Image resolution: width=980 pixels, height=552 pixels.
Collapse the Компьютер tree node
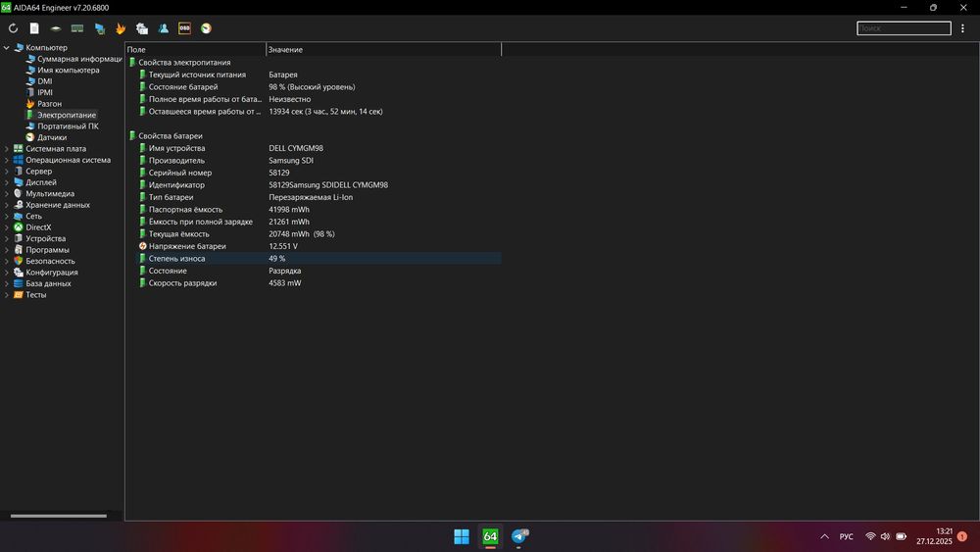point(6,47)
